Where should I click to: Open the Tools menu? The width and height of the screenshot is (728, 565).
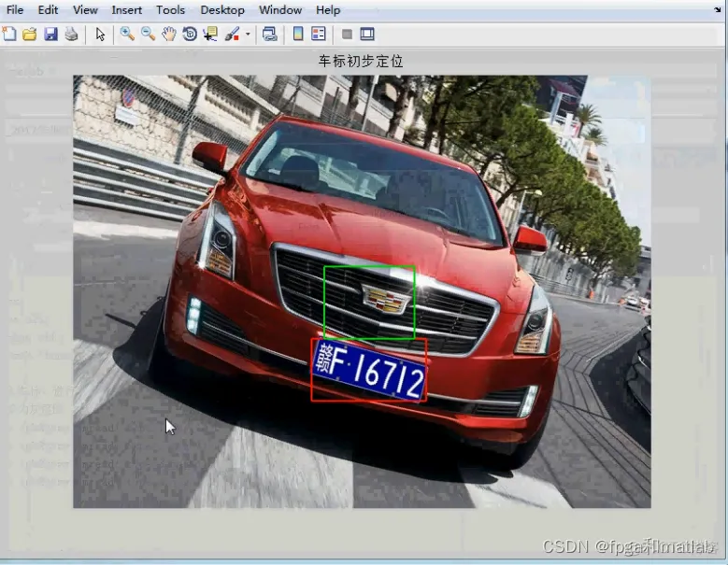[170, 9]
